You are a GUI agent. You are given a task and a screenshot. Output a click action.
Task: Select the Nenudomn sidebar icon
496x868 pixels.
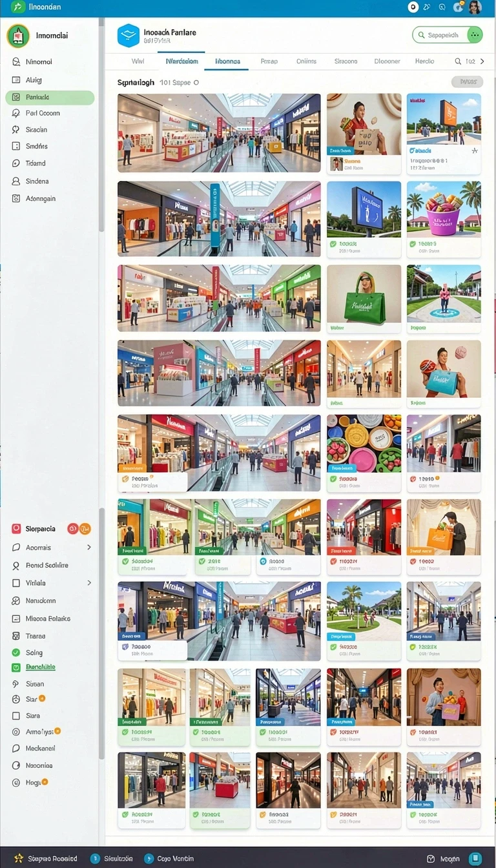pyautogui.click(x=16, y=601)
